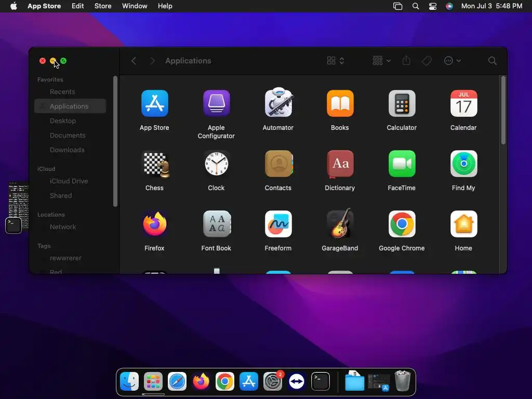This screenshot has height=399, width=532.
Task: Select Applications in the sidebar
Action: tap(70, 106)
